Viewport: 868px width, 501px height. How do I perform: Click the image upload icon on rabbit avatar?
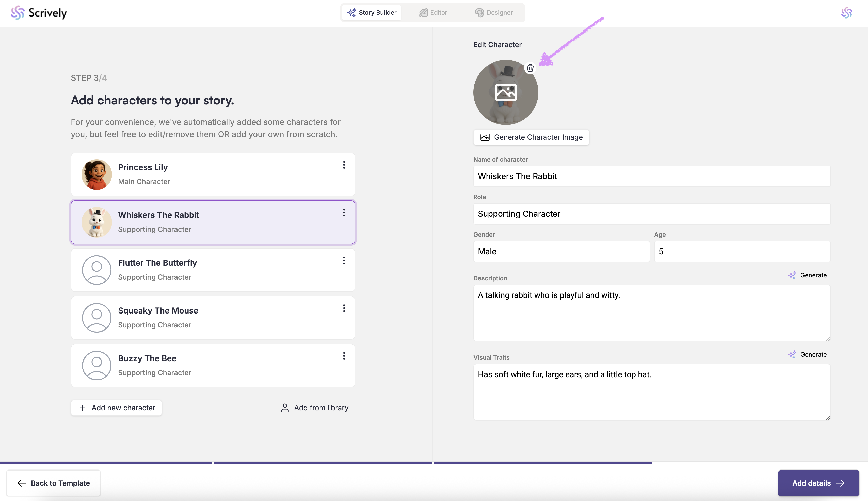tap(506, 92)
